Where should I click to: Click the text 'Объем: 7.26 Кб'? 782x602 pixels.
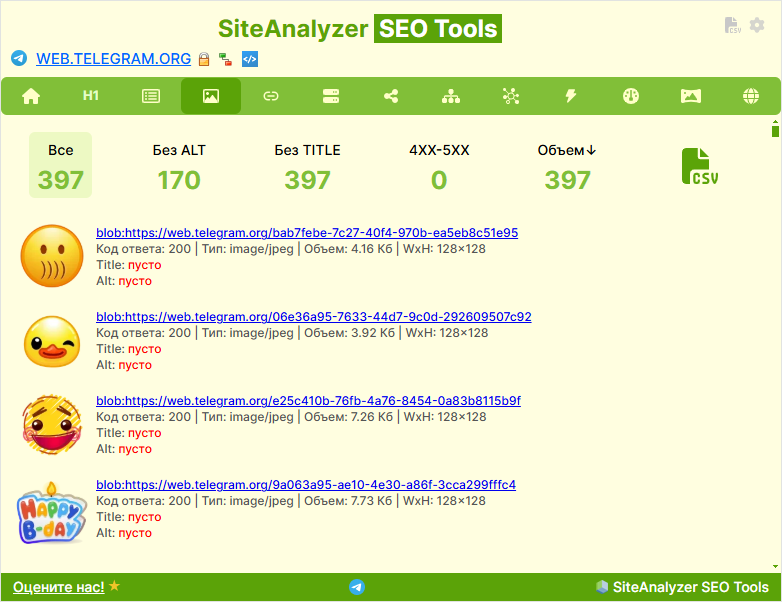coord(349,416)
